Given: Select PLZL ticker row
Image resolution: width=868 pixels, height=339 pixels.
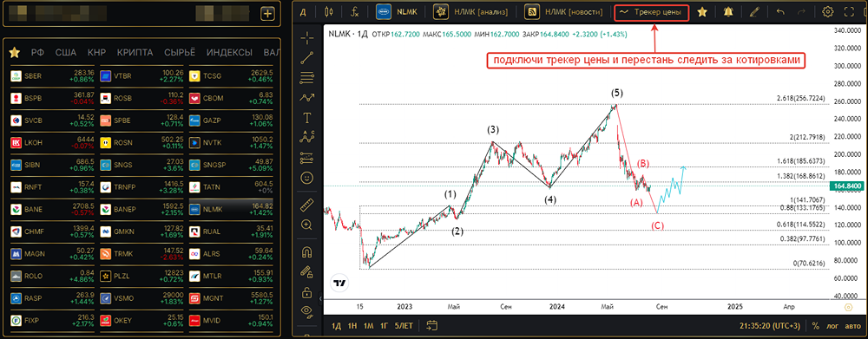Looking at the screenshot, I should (142, 276).
